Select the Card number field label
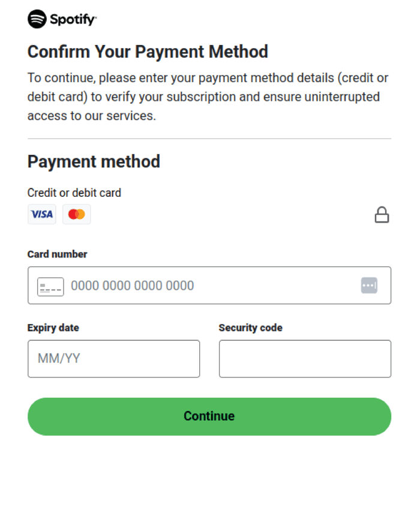 pos(57,254)
